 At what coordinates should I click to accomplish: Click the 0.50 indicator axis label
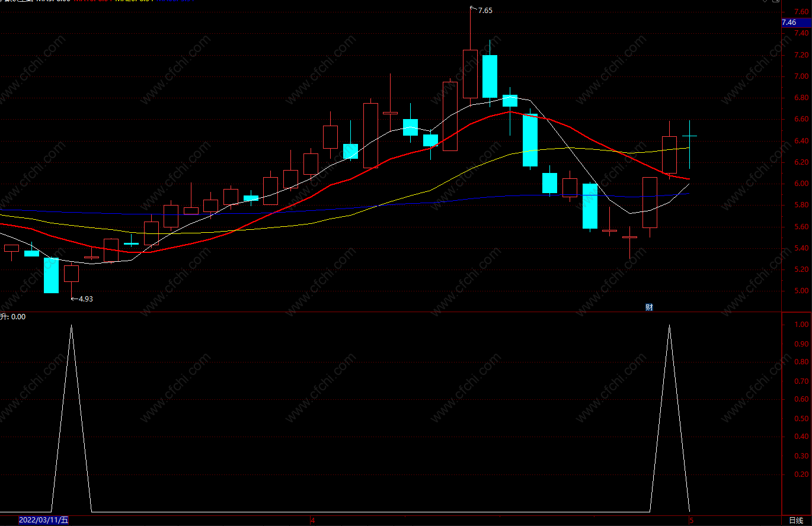[801, 419]
